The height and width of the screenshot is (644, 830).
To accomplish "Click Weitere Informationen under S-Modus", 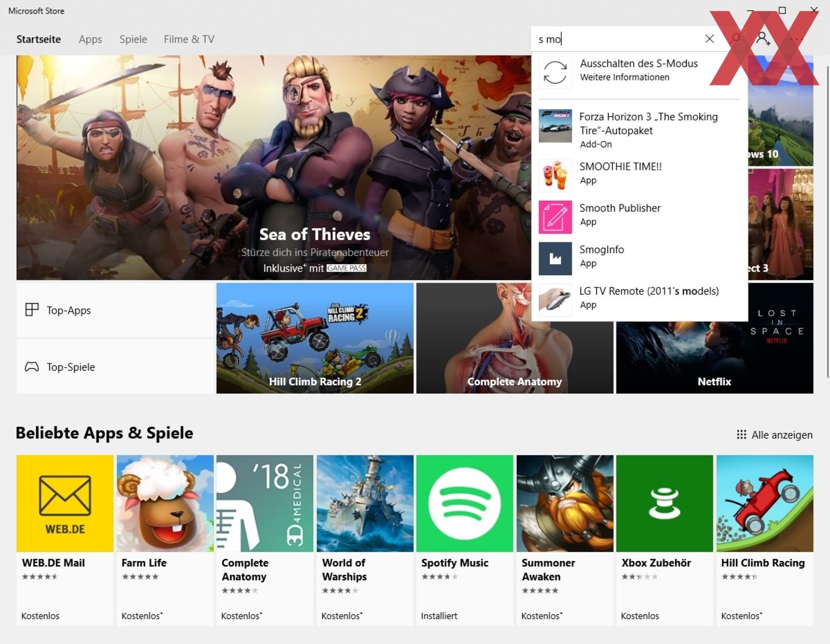I will pos(624,78).
